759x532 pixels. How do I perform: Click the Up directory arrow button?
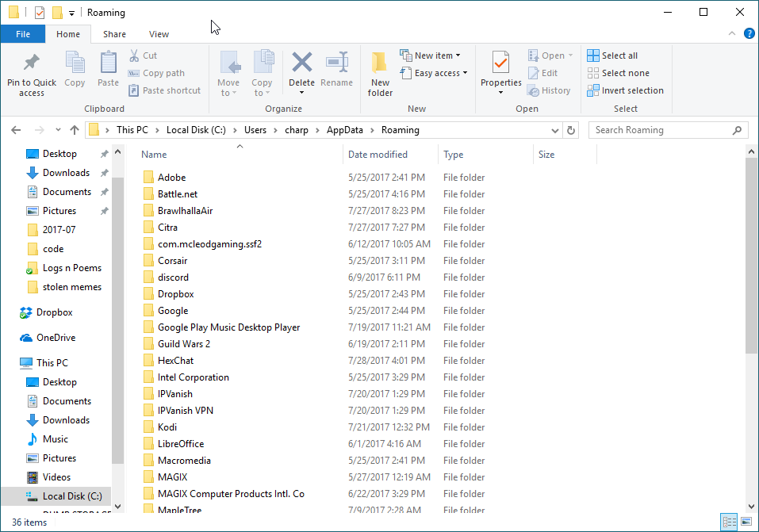click(x=75, y=130)
